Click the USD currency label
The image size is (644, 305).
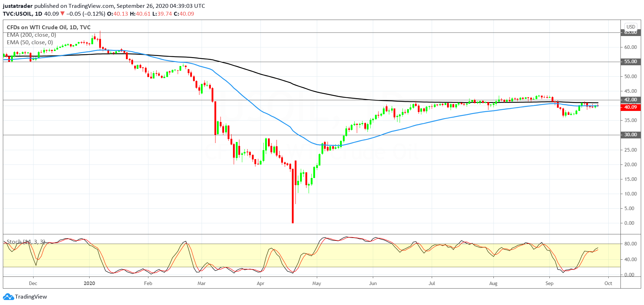pyautogui.click(x=631, y=27)
